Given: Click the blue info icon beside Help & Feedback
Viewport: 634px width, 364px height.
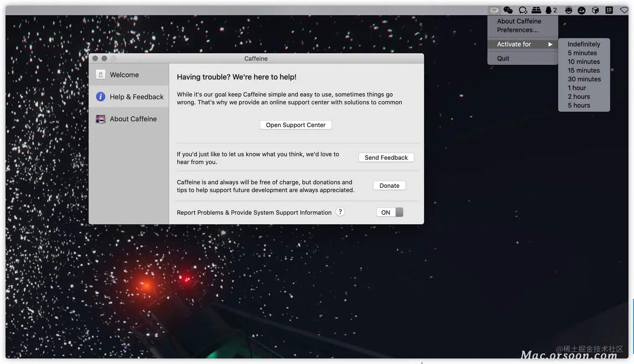Looking at the screenshot, I should click(101, 97).
